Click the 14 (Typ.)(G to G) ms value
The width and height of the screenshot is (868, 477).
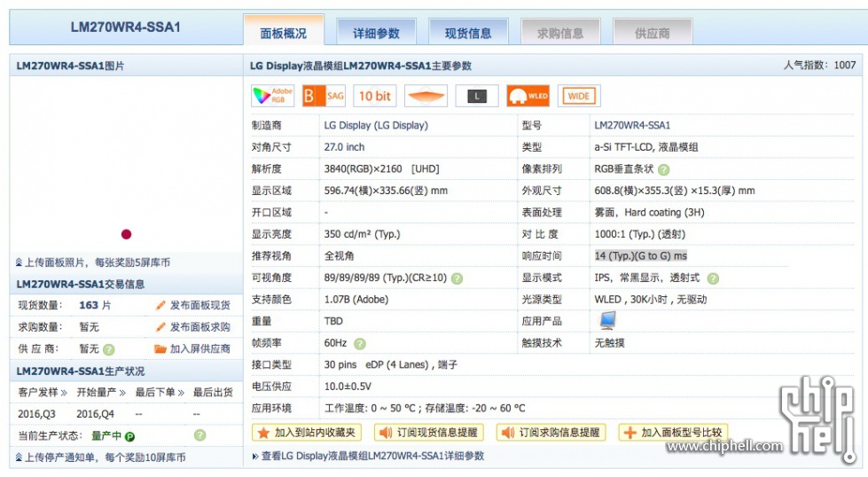tap(640, 255)
